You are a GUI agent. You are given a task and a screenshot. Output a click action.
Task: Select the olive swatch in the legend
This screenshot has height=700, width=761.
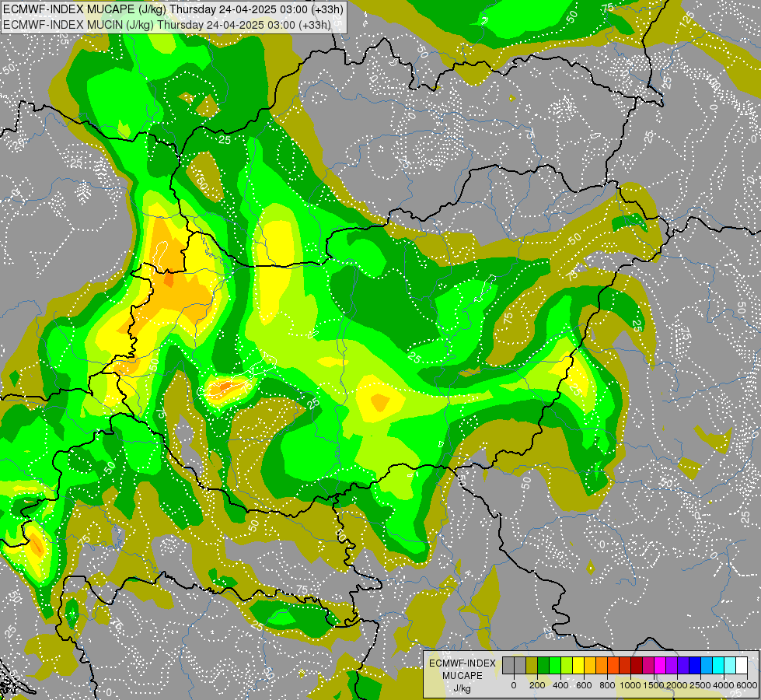click(x=532, y=666)
